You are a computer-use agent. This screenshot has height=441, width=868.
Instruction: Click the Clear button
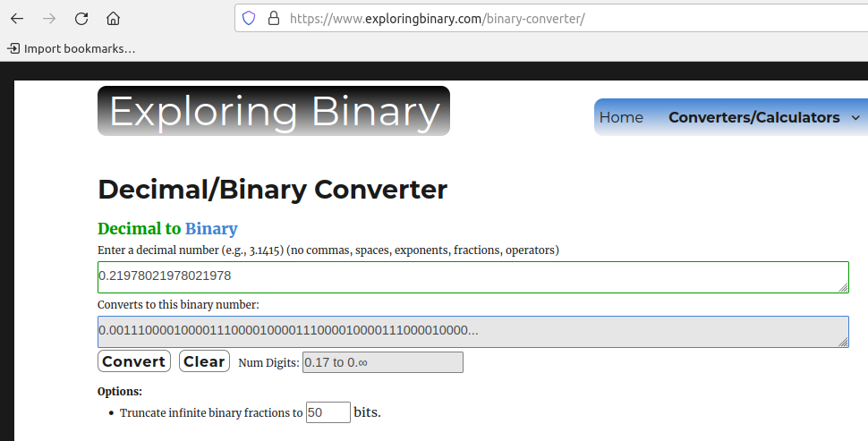point(204,361)
